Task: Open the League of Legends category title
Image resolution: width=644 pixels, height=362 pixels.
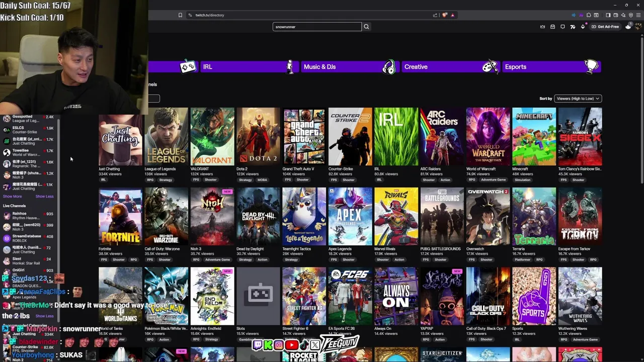Action: [160, 169]
